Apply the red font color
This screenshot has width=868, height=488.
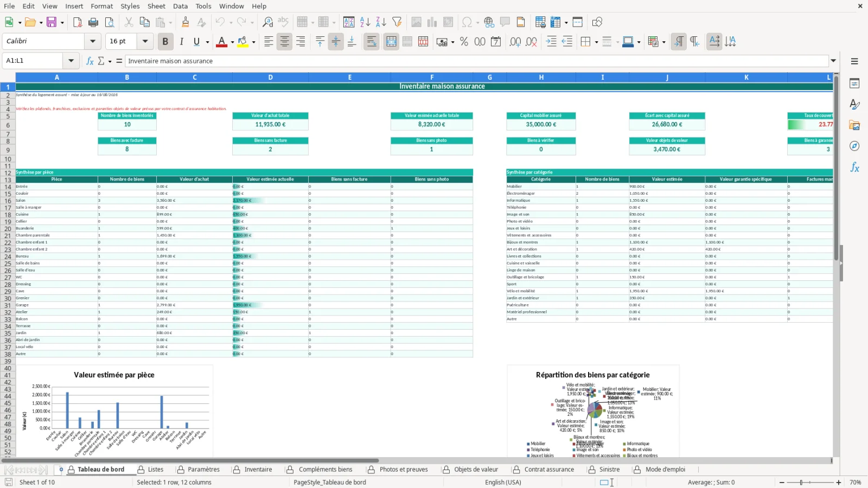coord(221,42)
